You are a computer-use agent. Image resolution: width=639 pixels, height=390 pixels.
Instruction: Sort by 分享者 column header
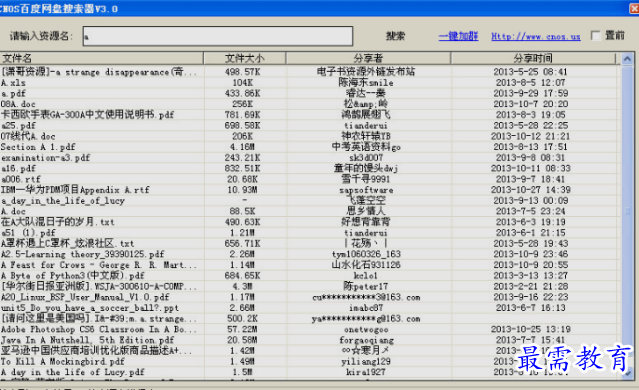coord(368,58)
